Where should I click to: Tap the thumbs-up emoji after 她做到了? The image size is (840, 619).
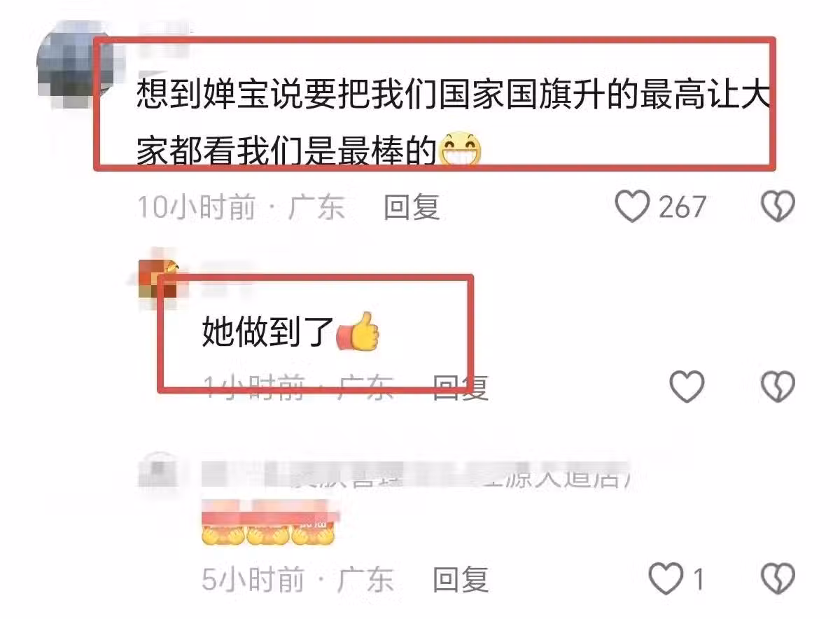point(358,333)
